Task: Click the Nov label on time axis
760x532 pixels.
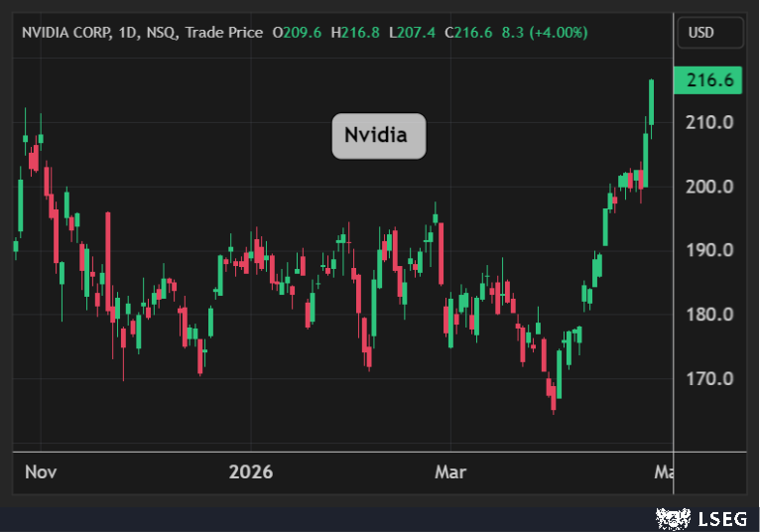Action: point(41,471)
